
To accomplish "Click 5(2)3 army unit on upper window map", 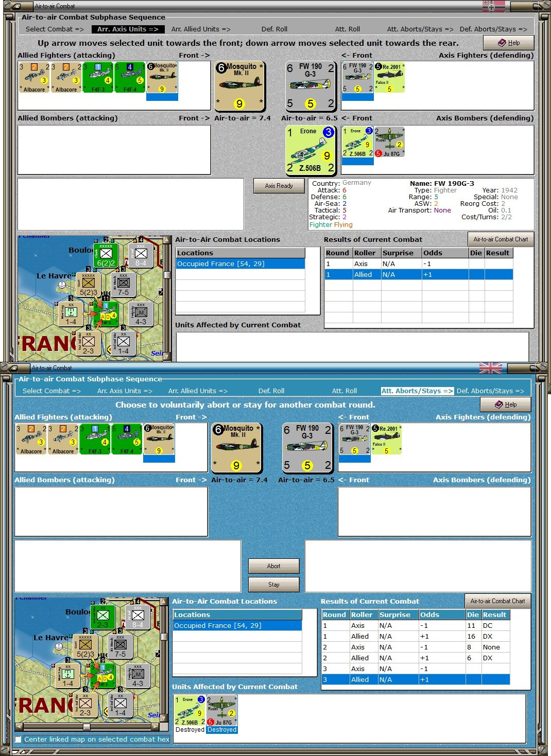I will click(x=88, y=285).
